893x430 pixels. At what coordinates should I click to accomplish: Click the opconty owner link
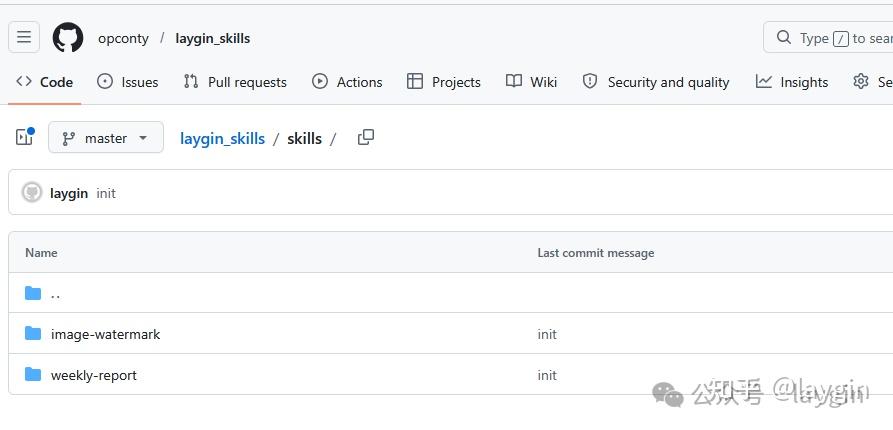123,38
